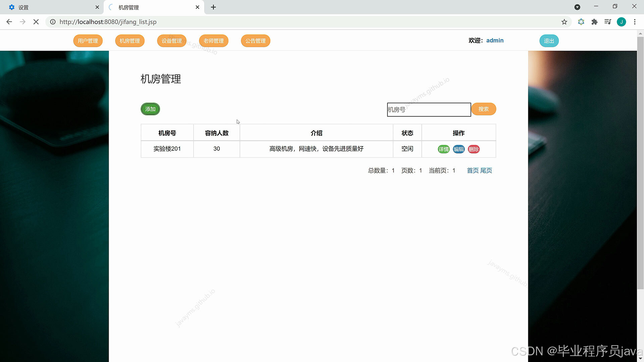
Task: Go to 尾页 in pagination
Action: coord(486,171)
